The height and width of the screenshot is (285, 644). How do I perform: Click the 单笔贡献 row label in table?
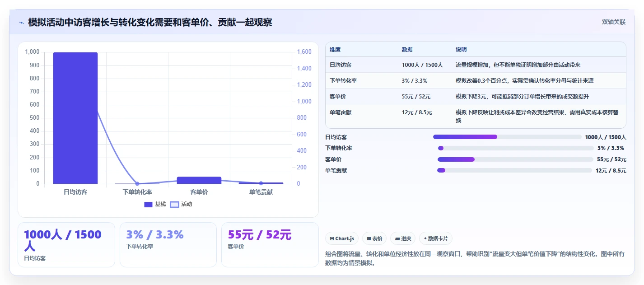click(x=341, y=112)
